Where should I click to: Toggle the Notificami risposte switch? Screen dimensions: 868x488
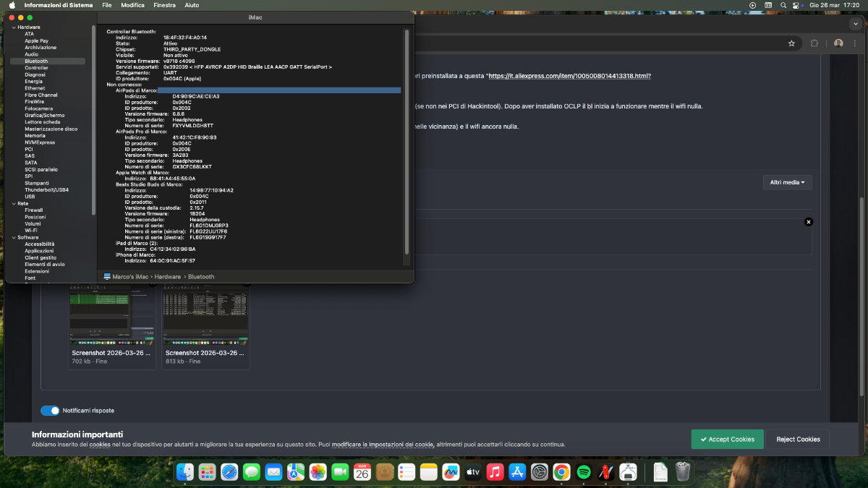50,411
